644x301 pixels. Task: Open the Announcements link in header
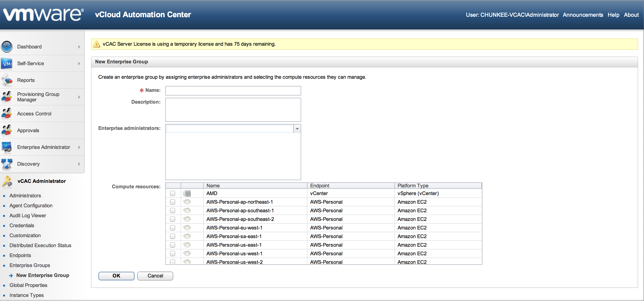(x=583, y=15)
